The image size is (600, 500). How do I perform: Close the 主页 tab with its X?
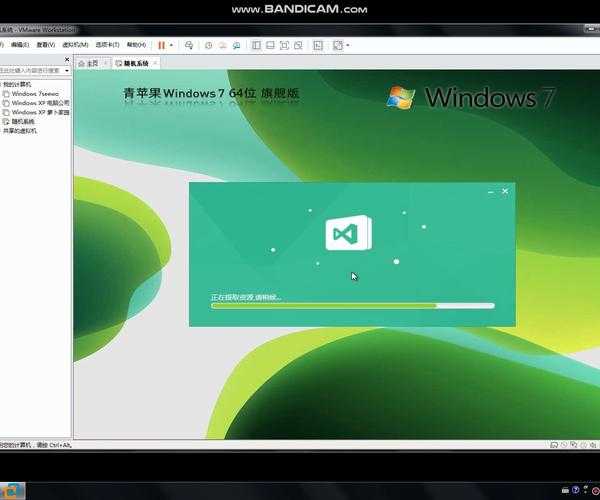106,64
